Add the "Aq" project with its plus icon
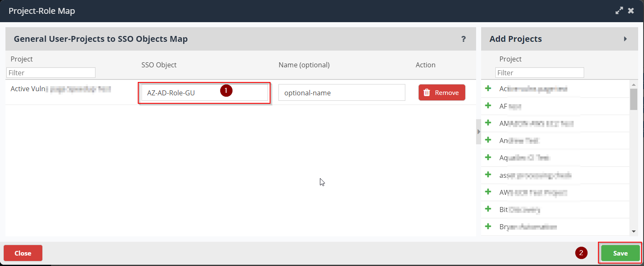The width and height of the screenshot is (644, 266). click(x=488, y=157)
